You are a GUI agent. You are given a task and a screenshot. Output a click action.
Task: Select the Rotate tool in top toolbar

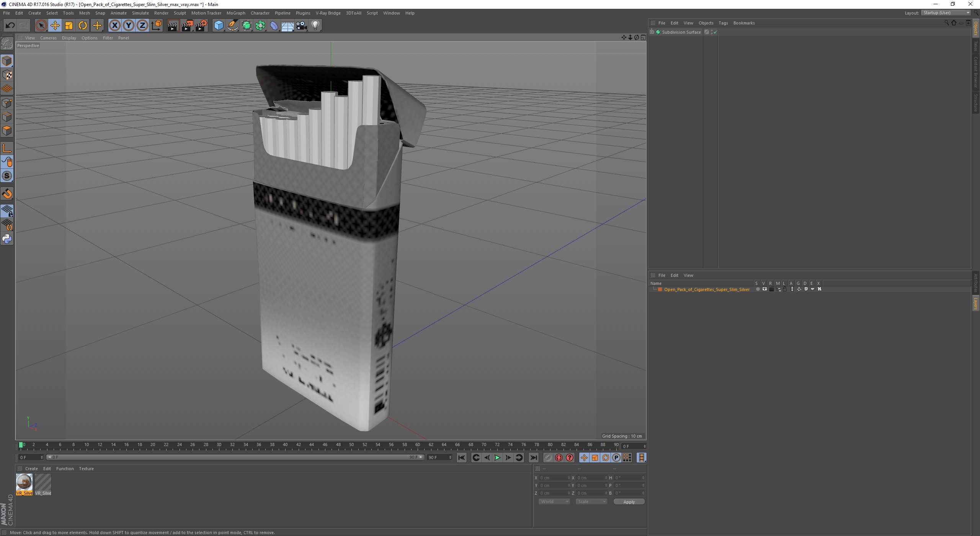[x=83, y=26]
